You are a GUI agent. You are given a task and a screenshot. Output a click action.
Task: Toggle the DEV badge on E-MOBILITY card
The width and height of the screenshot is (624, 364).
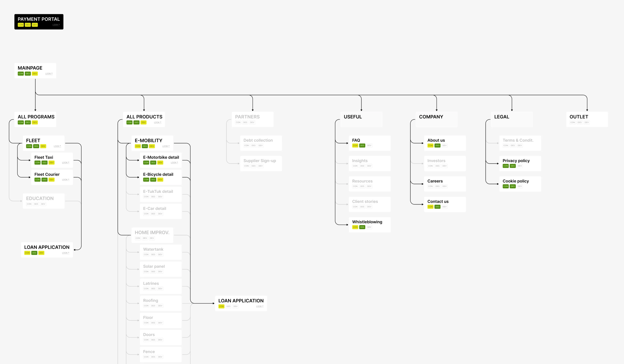(x=152, y=146)
